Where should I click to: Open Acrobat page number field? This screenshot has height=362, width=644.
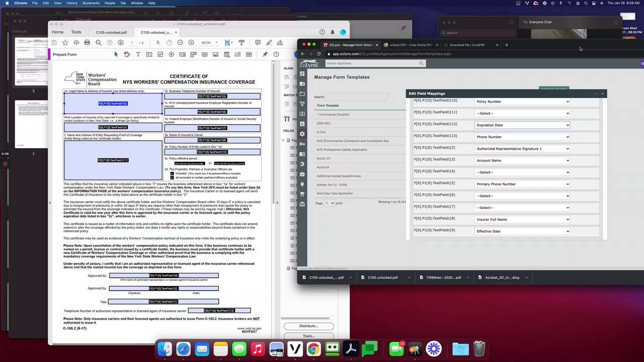(x=132, y=43)
